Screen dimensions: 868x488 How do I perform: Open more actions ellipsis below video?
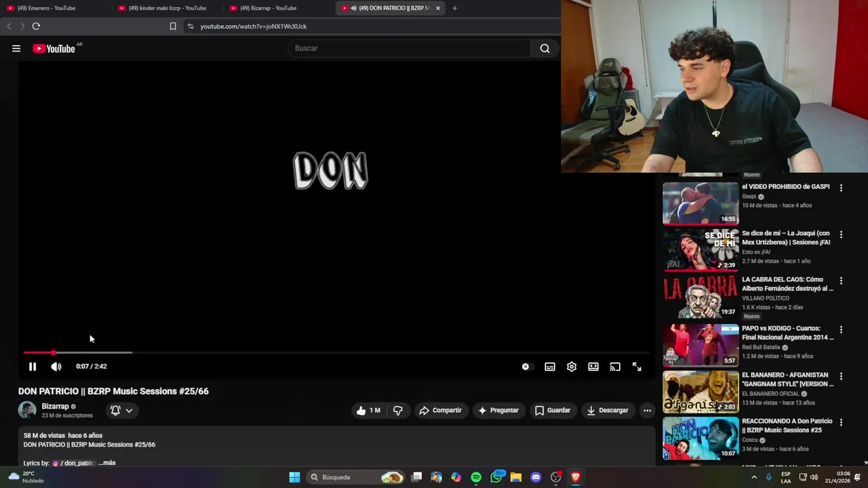coord(647,410)
